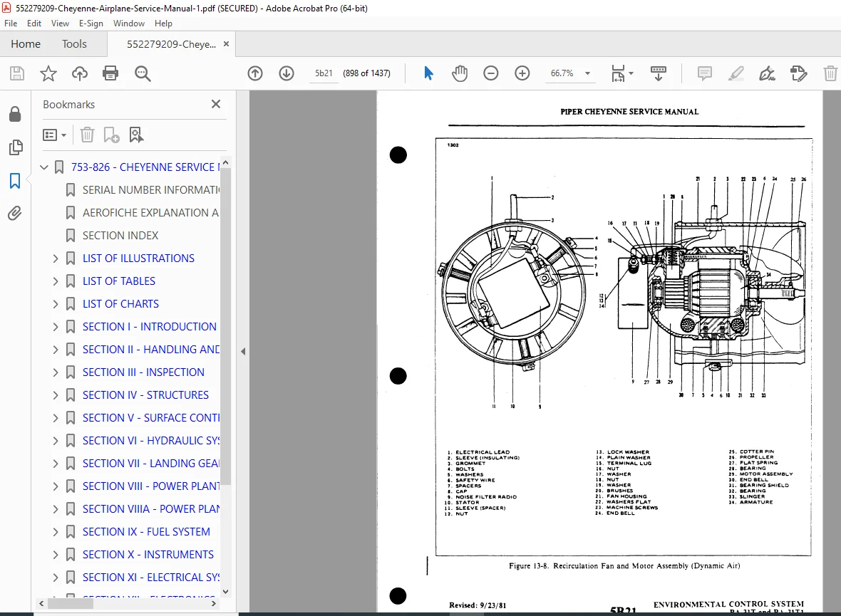841x616 pixels.
Task: Open the Section Index bookmark
Action: coord(120,235)
